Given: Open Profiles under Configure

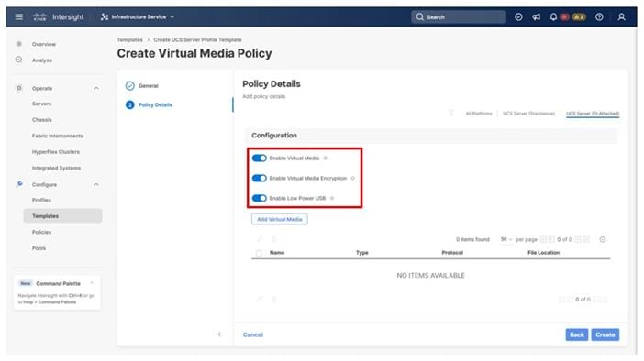Looking at the screenshot, I should [41, 200].
